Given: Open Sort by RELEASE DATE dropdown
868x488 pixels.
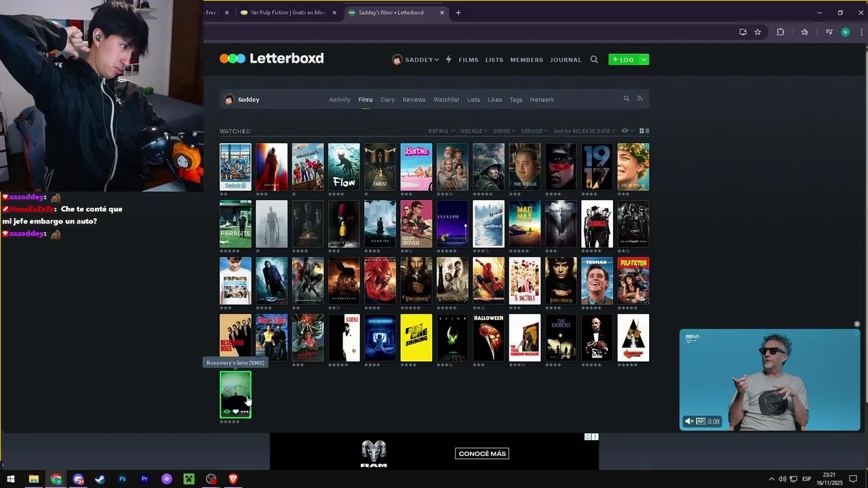Looking at the screenshot, I should (x=585, y=131).
